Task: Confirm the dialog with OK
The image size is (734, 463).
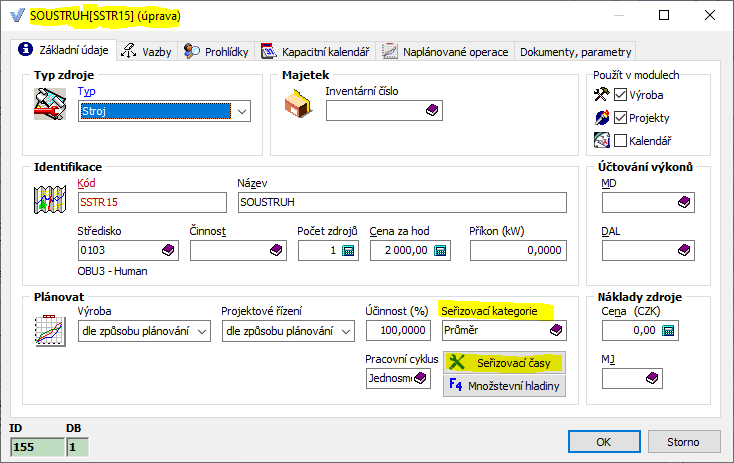Action: pyautogui.click(x=603, y=441)
